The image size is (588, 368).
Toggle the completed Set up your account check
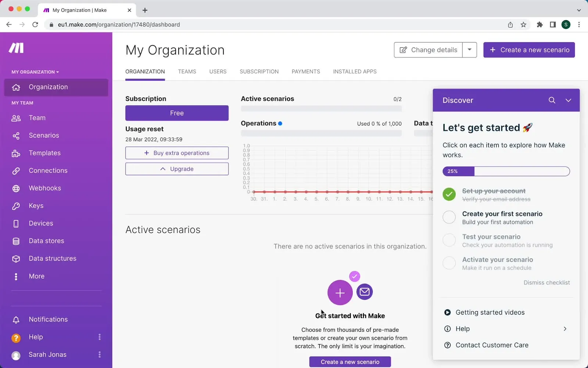tap(449, 194)
